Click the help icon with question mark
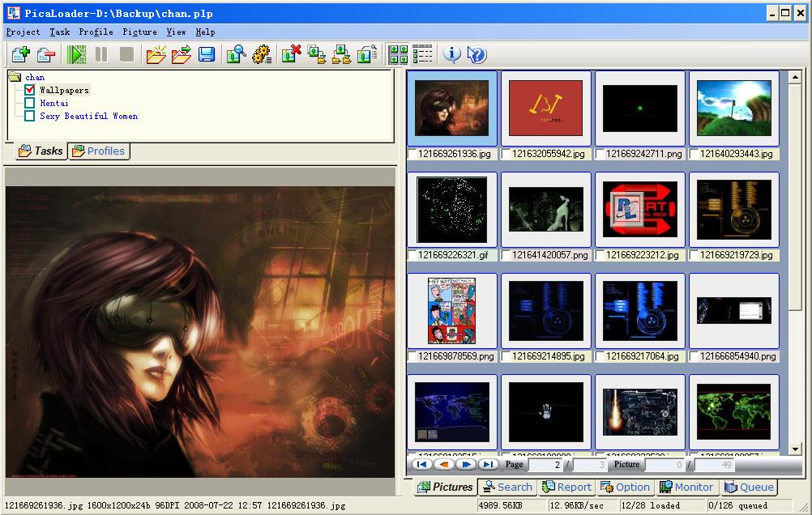Screen dimensions: 812x515 click(477, 54)
